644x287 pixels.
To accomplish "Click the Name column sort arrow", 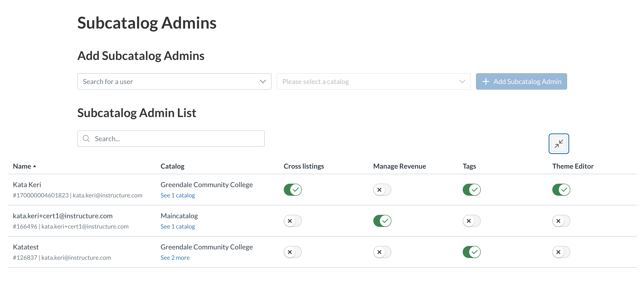I will click(x=35, y=166).
